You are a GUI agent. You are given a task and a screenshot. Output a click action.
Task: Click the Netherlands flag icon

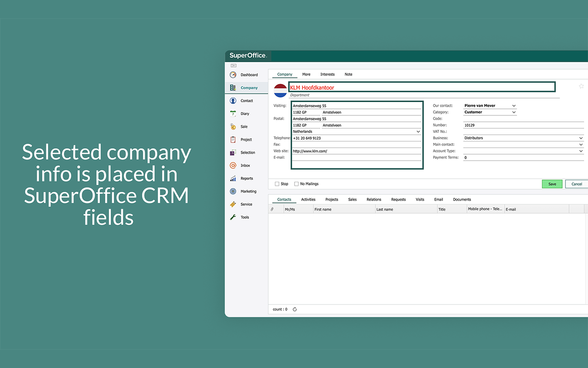[x=280, y=91]
